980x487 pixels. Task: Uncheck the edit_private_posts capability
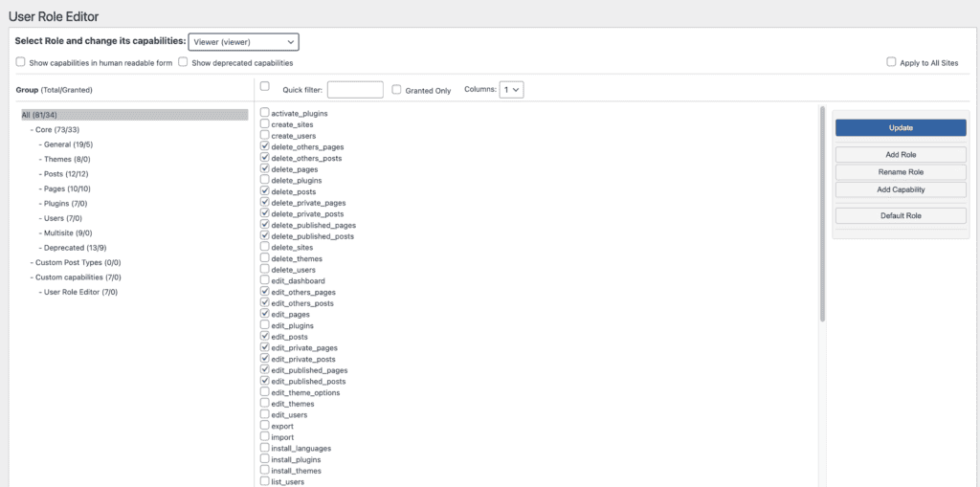pyautogui.click(x=265, y=358)
